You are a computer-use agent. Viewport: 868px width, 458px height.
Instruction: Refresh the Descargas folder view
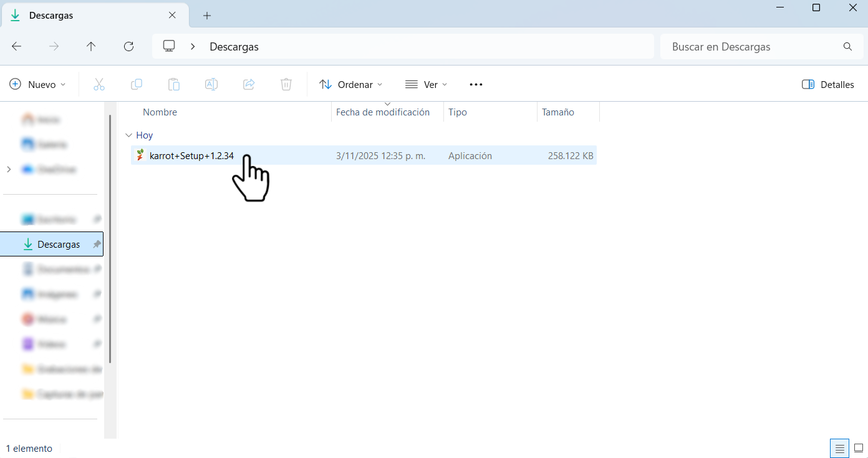(129, 46)
